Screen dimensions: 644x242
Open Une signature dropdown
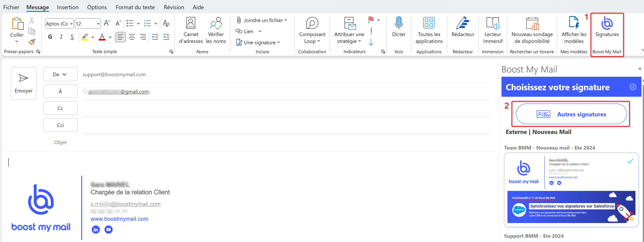258,43
